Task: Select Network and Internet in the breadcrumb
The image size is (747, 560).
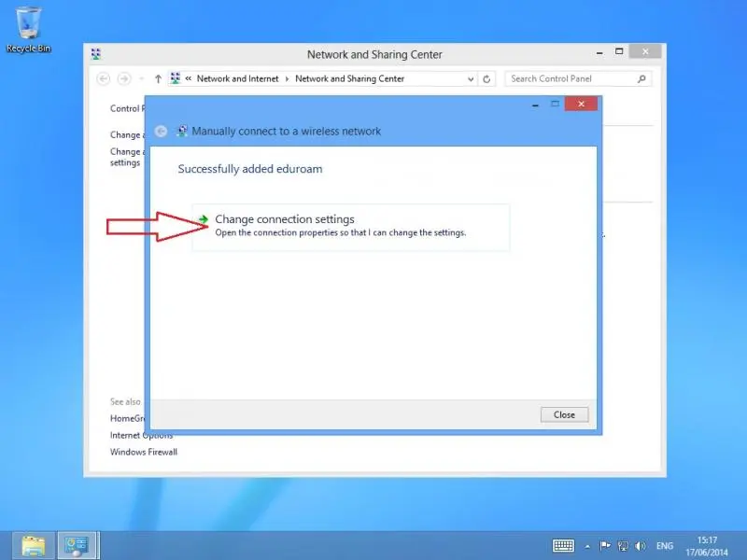Action: pos(237,79)
